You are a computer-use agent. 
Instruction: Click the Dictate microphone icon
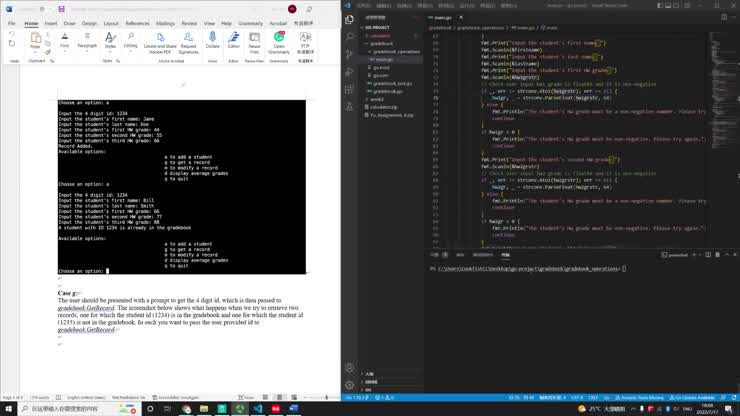pyautogui.click(x=213, y=40)
